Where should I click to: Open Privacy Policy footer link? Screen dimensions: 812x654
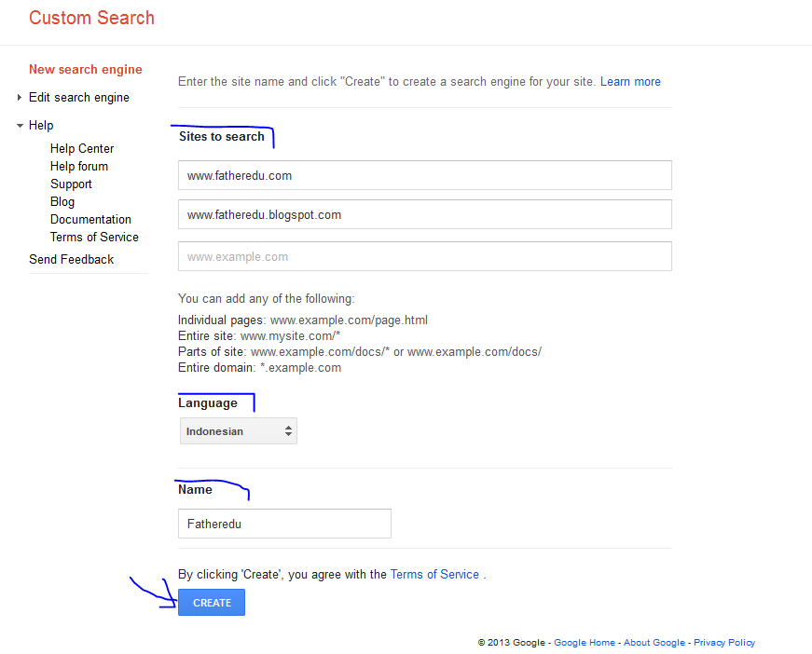tap(724, 642)
